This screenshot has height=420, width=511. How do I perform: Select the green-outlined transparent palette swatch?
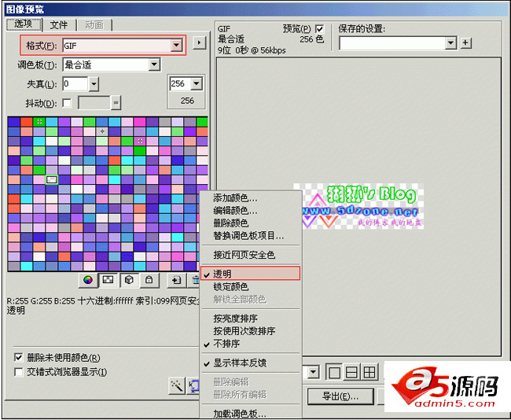tap(52, 179)
